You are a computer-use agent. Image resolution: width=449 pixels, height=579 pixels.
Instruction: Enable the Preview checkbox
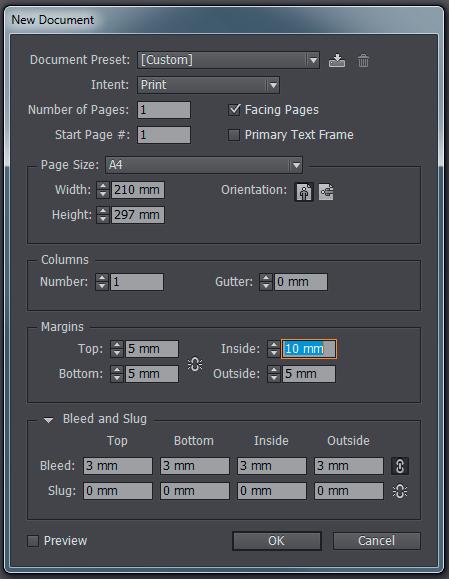pos(33,541)
